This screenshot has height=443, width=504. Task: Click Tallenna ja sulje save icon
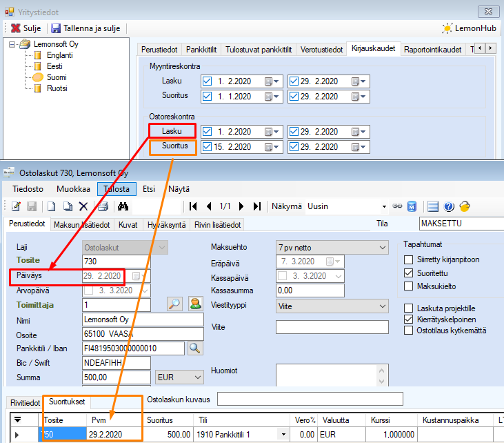56,28
